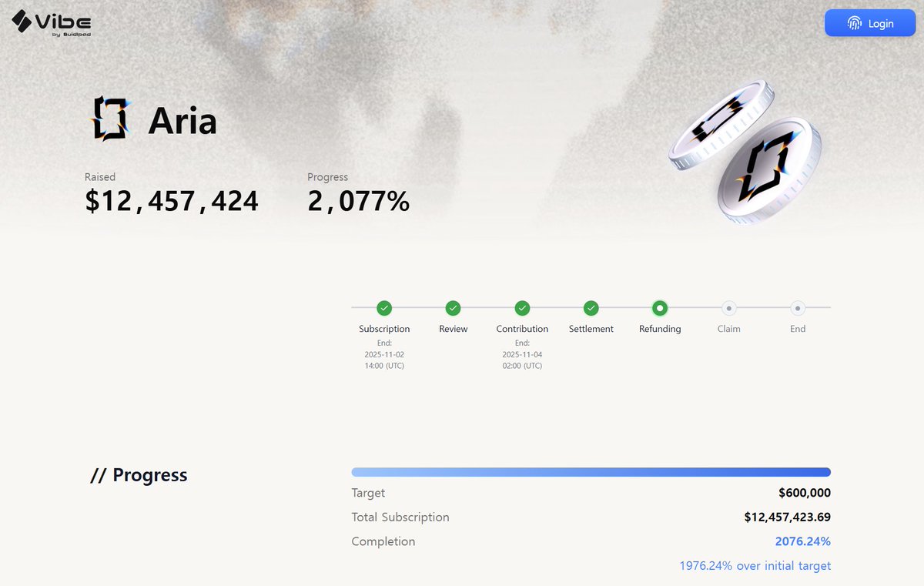Click the blue funding progress bar
The image size is (924, 586).
pos(591,472)
